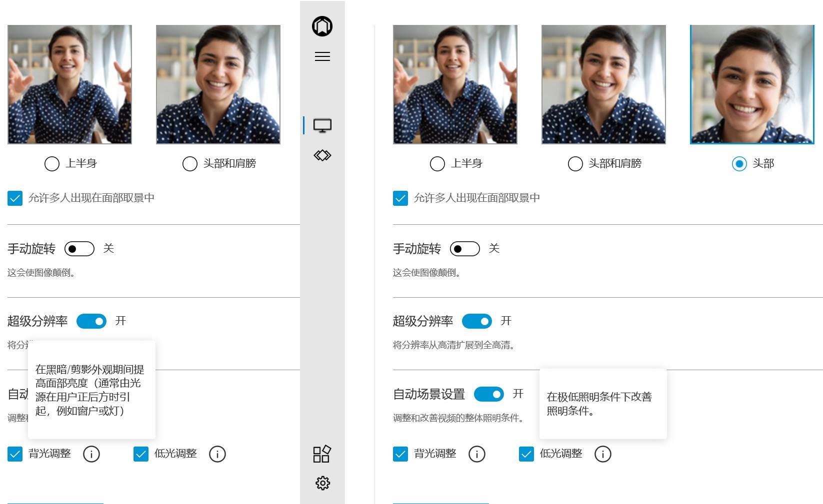The image size is (823, 504).
Task: Click the info icon next to left 背光调整
Action: (x=91, y=454)
